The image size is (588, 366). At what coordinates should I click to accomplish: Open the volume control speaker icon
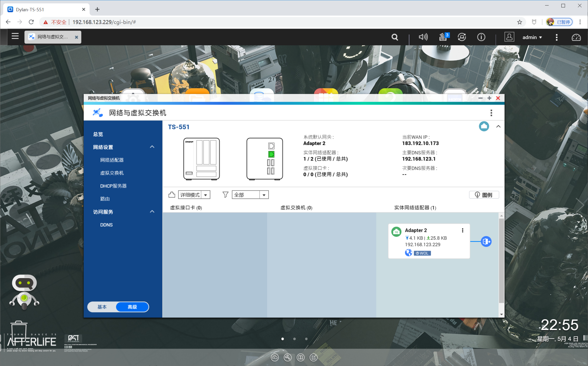click(x=423, y=37)
